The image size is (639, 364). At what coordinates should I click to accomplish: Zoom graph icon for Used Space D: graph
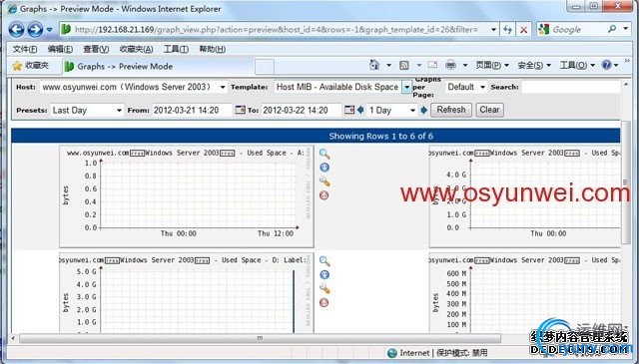[324, 261]
